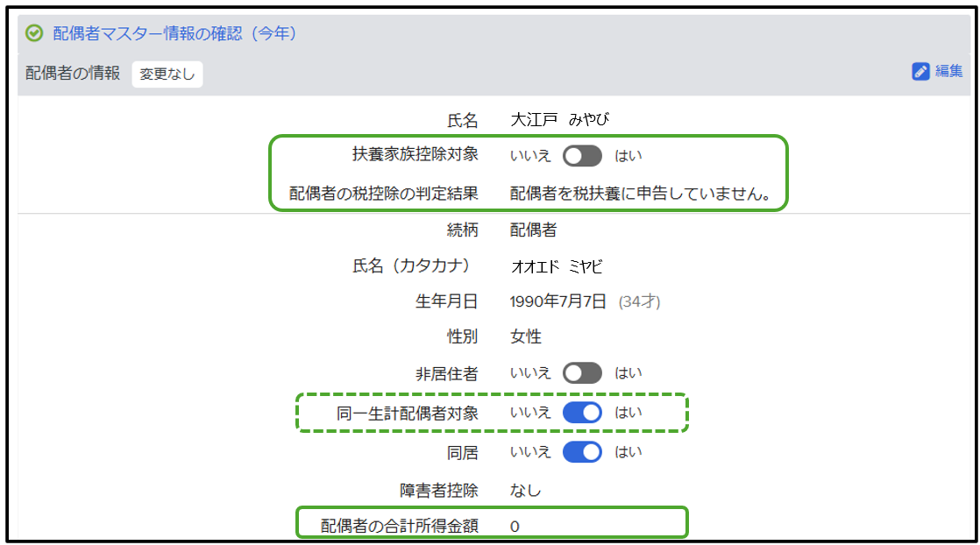Click the 障害者控除 value なし
This screenshot has width=980, height=545.
[526, 491]
